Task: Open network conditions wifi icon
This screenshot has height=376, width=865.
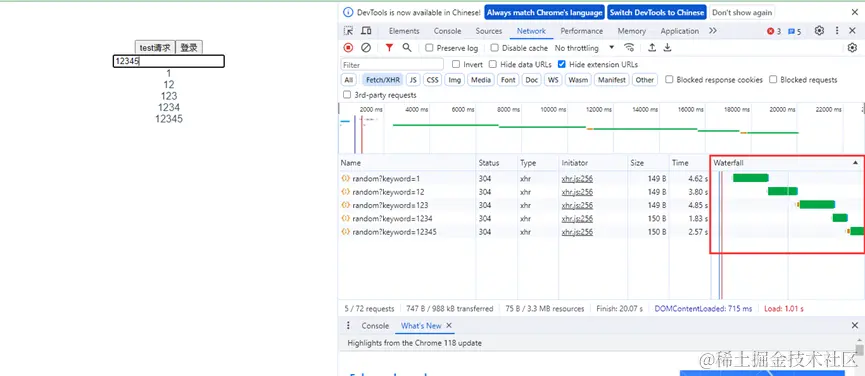Action: [629, 48]
